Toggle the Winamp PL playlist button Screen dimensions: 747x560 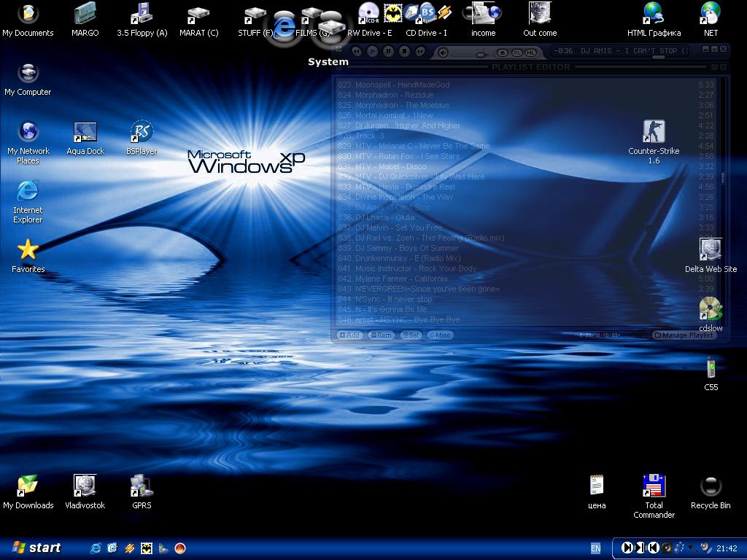point(517,52)
